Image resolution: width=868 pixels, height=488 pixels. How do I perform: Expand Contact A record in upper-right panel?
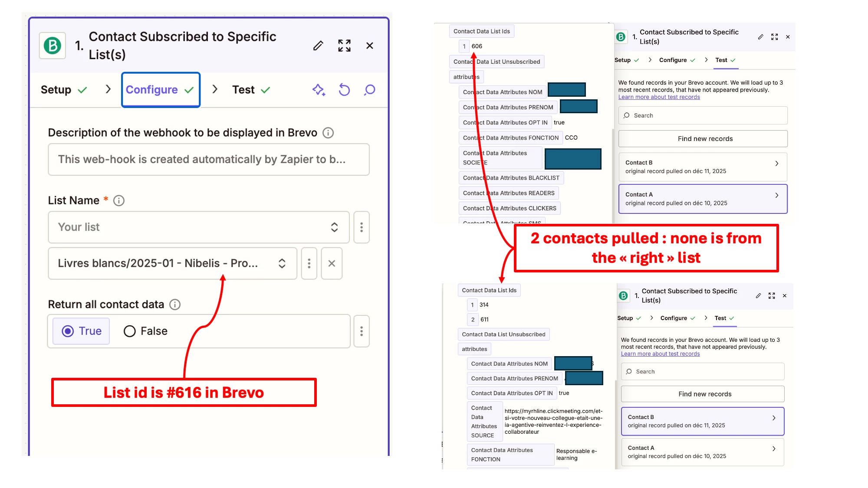[702, 199]
